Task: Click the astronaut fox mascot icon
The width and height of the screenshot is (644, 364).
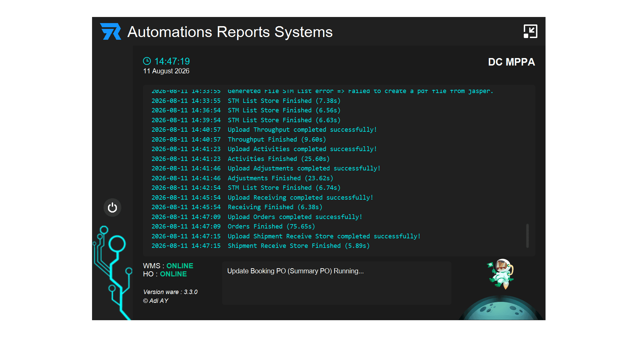Action: 501,274
